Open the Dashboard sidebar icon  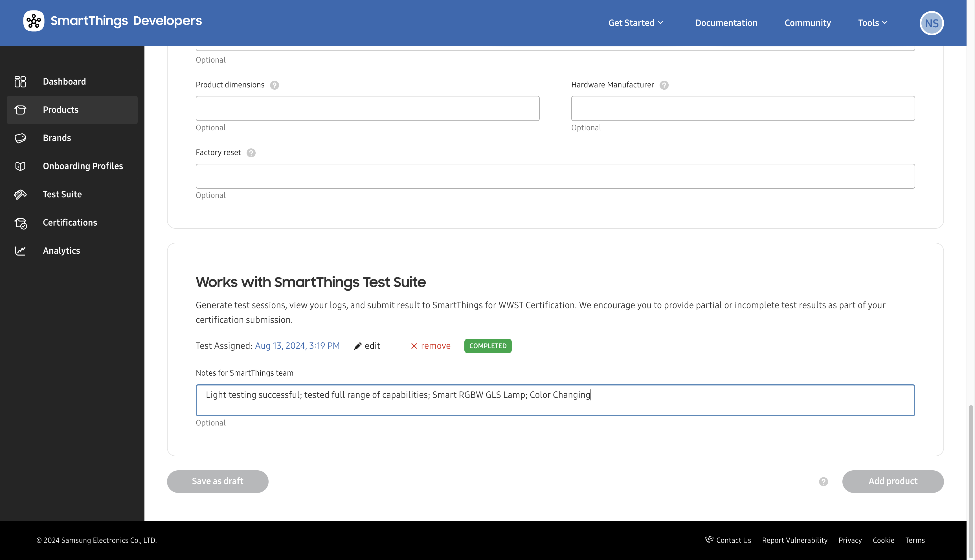(x=20, y=81)
